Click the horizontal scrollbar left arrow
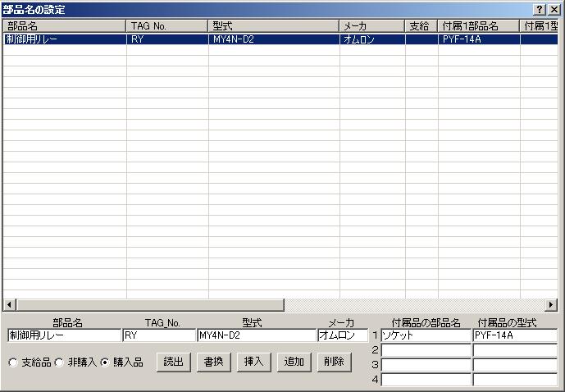 click(9, 305)
